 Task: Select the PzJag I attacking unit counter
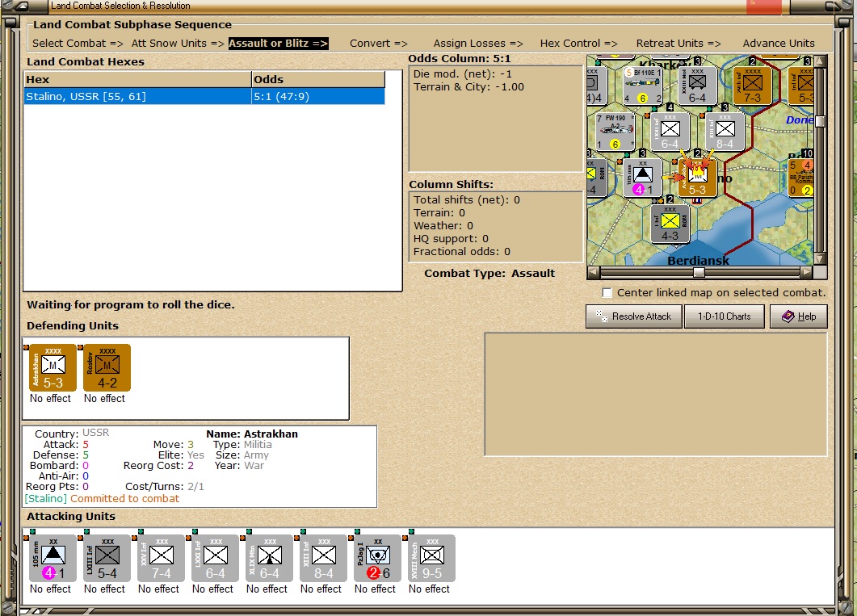[x=375, y=559]
